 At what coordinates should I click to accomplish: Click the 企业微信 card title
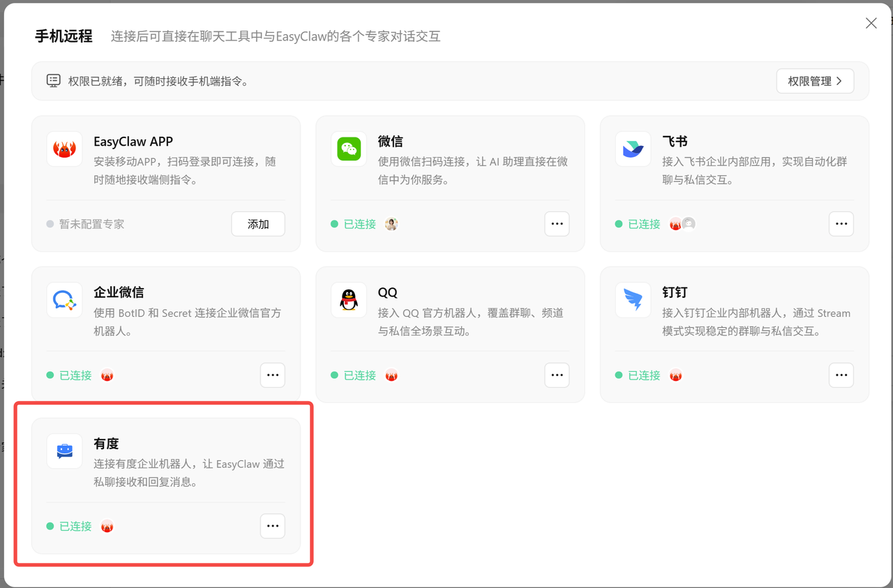(119, 292)
